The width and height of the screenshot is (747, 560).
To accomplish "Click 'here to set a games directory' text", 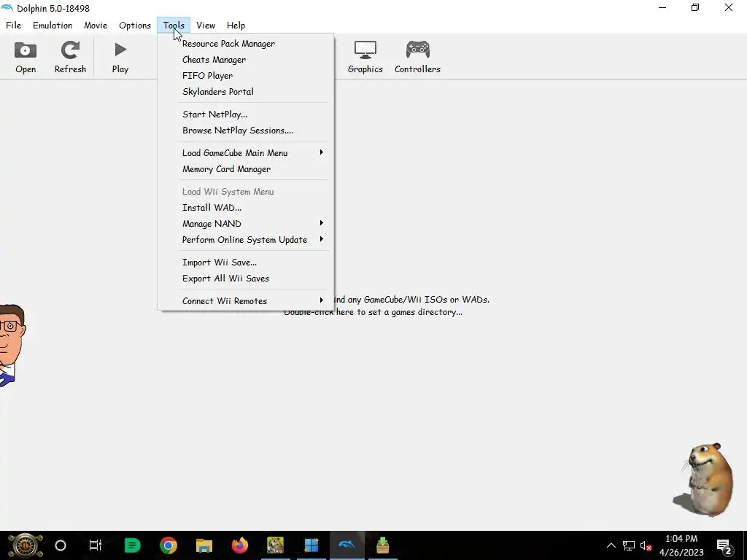I will tap(399, 312).
